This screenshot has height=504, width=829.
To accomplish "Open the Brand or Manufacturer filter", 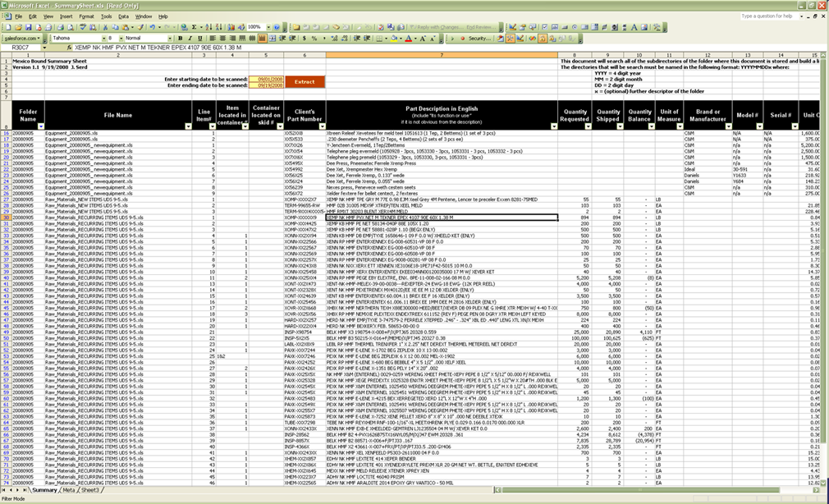I will pos(728,126).
